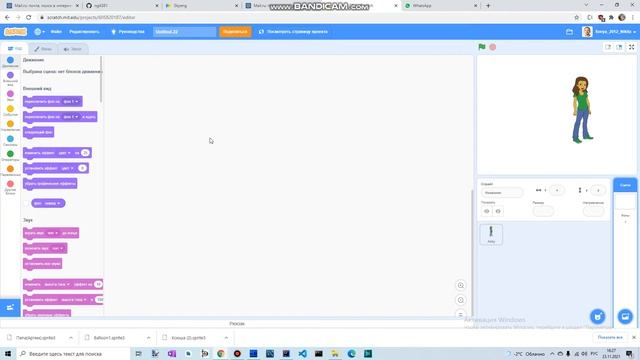Select the Control blocks category circle

pyautogui.click(x=10, y=124)
